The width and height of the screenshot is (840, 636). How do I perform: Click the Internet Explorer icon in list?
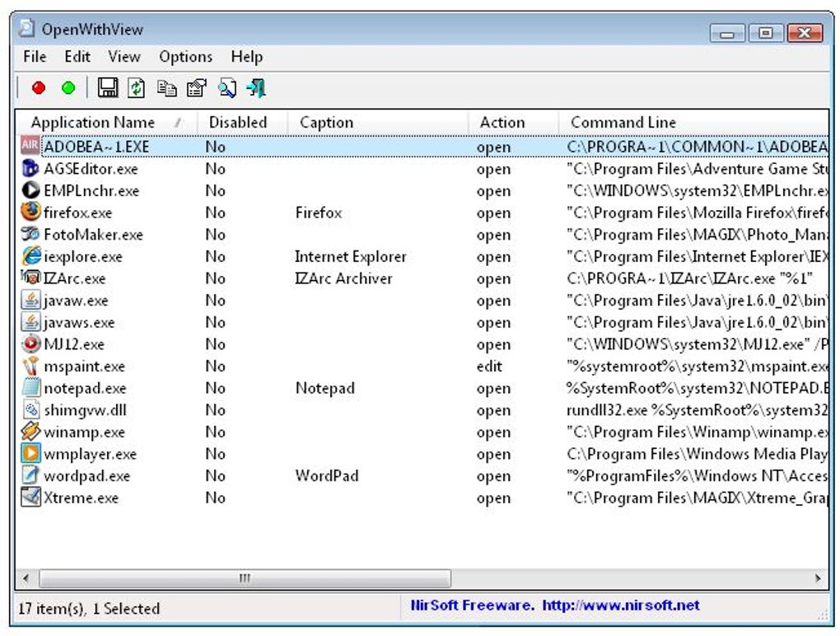click(31, 255)
